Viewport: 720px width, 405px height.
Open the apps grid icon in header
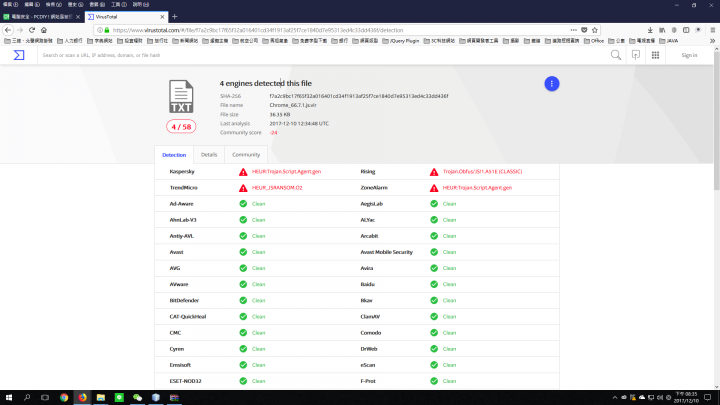[655, 55]
